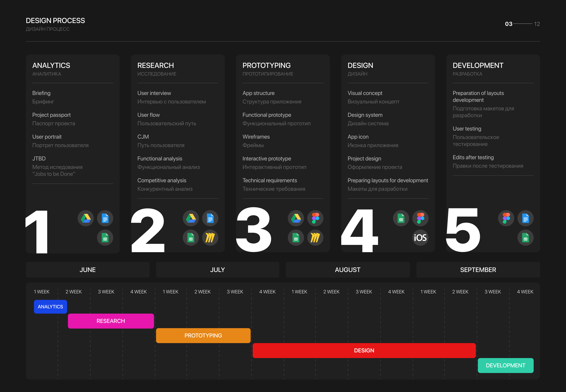Click the Miro icon in Research card
The width and height of the screenshot is (566, 392).
click(210, 237)
